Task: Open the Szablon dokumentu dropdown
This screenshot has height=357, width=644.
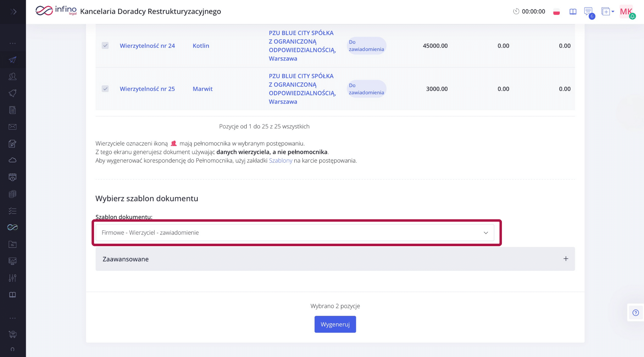Action: (295, 233)
